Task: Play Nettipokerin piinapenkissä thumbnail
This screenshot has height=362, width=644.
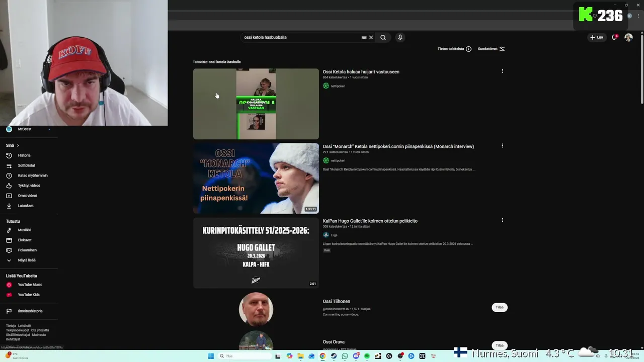Action: click(256, 178)
